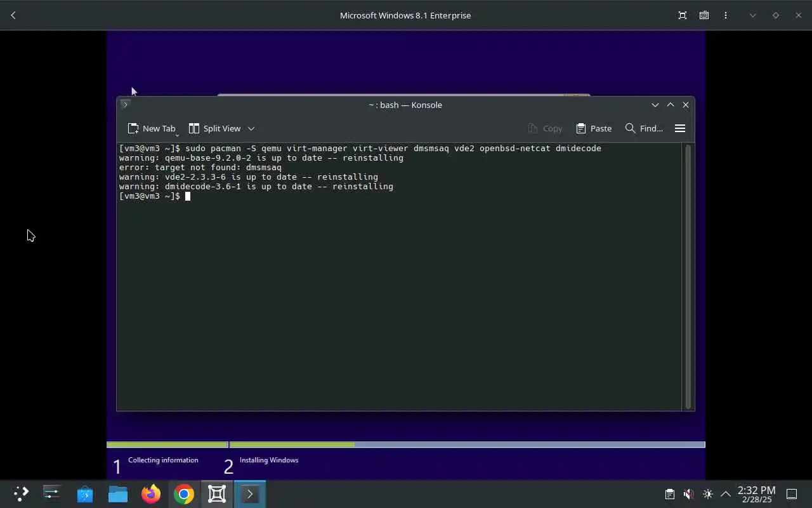The width and height of the screenshot is (812, 508).
Task: Open the Dolphin file manager icon
Action: click(x=117, y=493)
